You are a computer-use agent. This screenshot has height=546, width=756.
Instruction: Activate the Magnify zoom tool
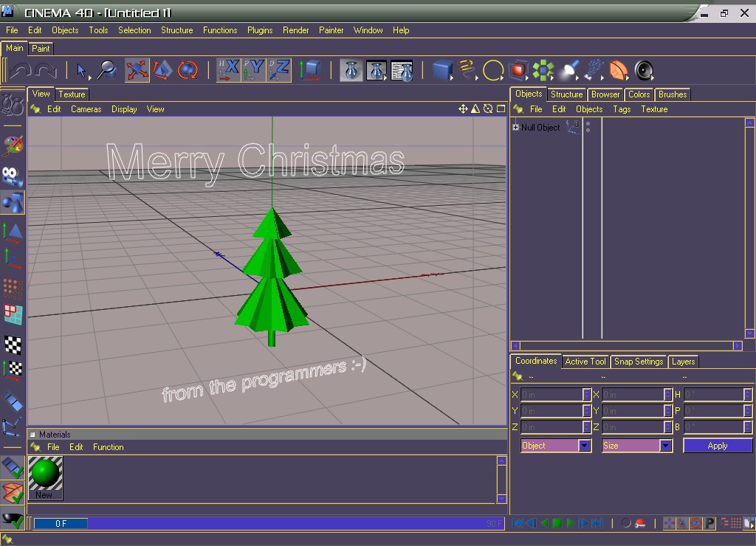tap(106, 70)
